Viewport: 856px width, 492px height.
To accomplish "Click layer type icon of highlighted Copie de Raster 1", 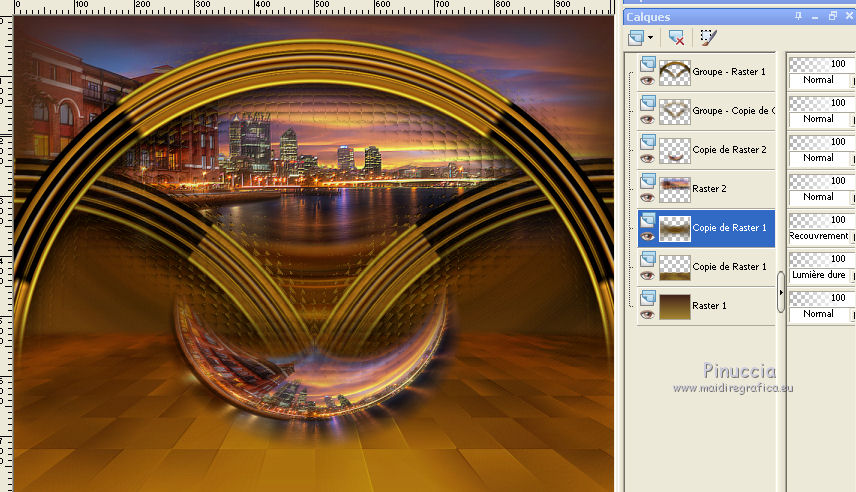I will (x=647, y=220).
